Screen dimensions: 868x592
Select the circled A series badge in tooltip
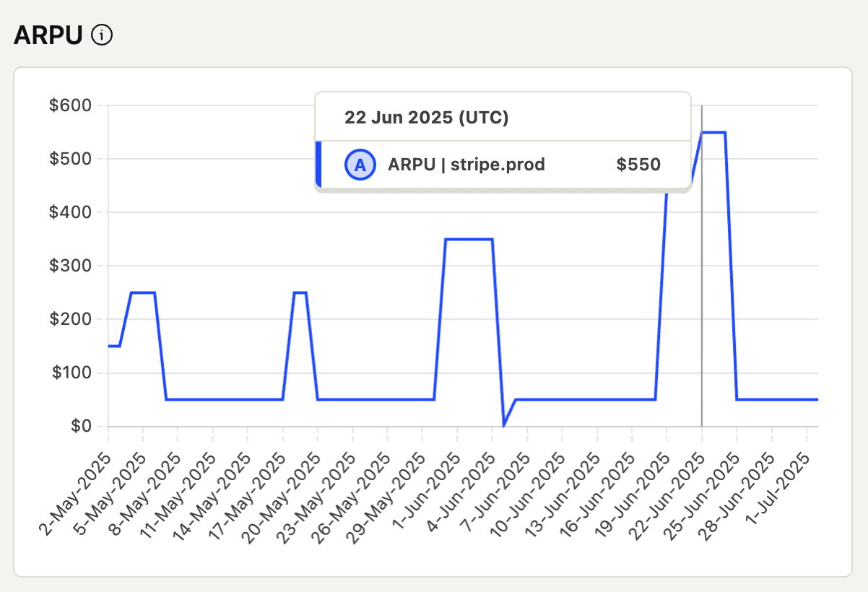pos(360,165)
